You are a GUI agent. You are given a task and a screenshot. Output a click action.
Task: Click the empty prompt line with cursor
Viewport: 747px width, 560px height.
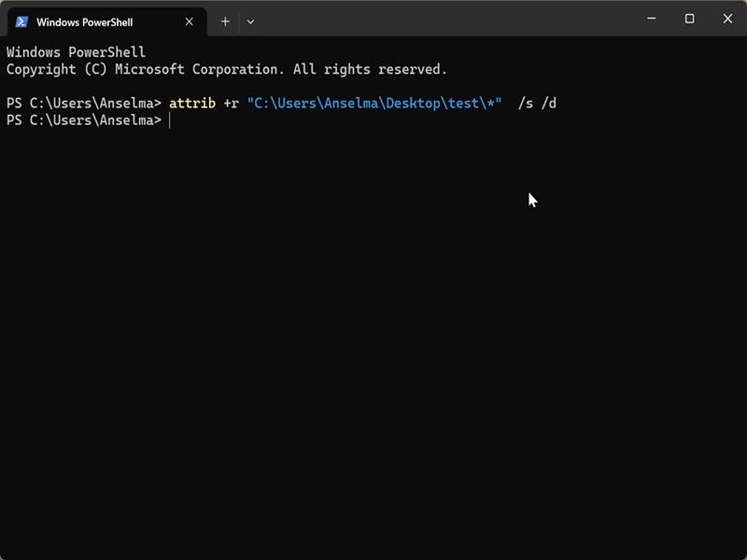[x=88, y=120]
